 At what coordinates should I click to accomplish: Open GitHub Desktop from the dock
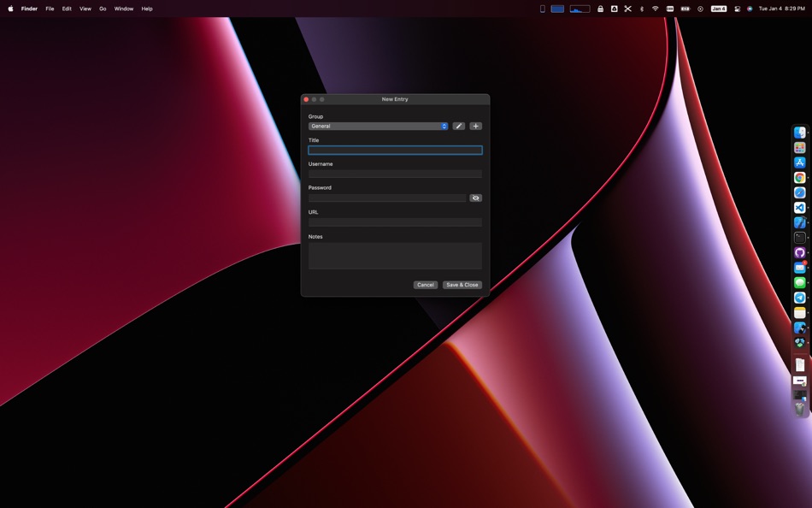[x=799, y=253]
